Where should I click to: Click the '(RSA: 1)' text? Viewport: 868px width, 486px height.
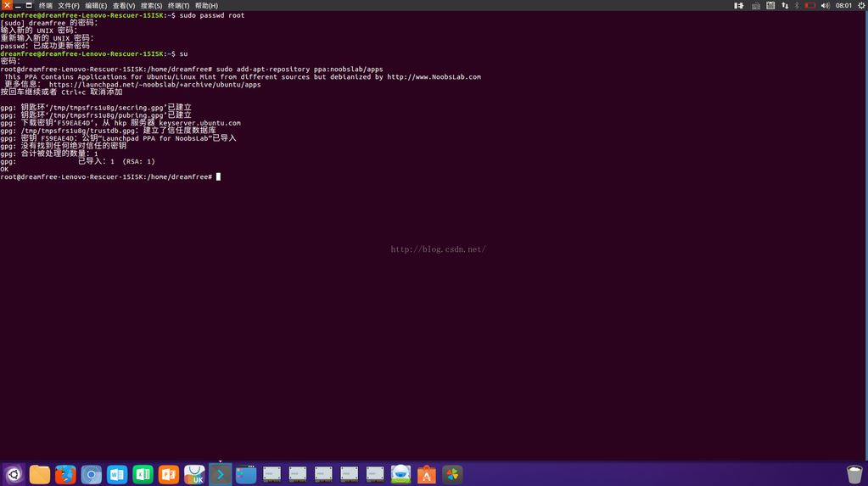(x=138, y=162)
